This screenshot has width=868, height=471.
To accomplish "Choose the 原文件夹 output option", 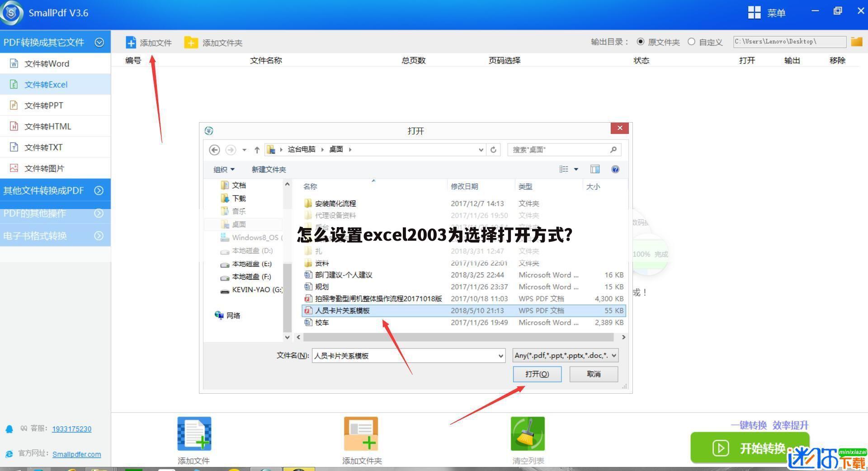I will (640, 42).
